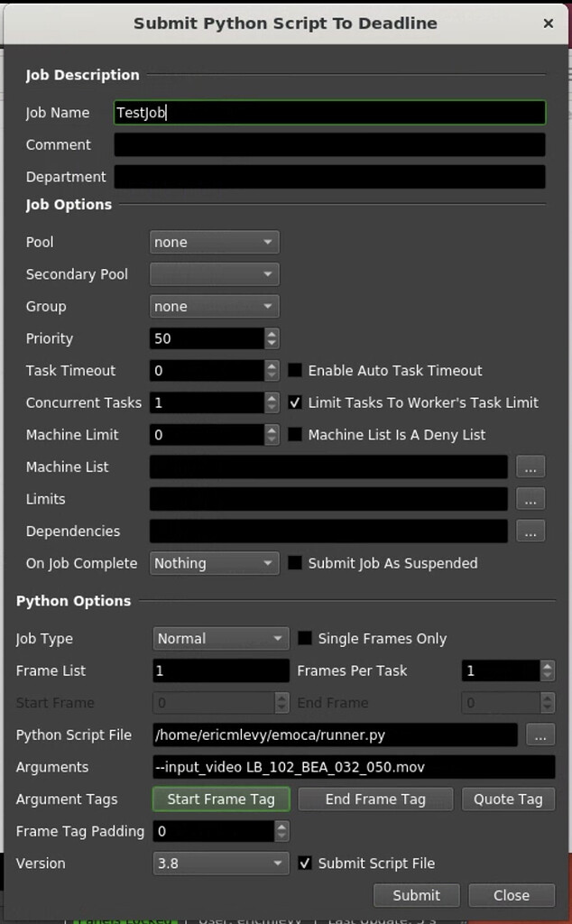Insert a Quote Tag

tap(506, 799)
